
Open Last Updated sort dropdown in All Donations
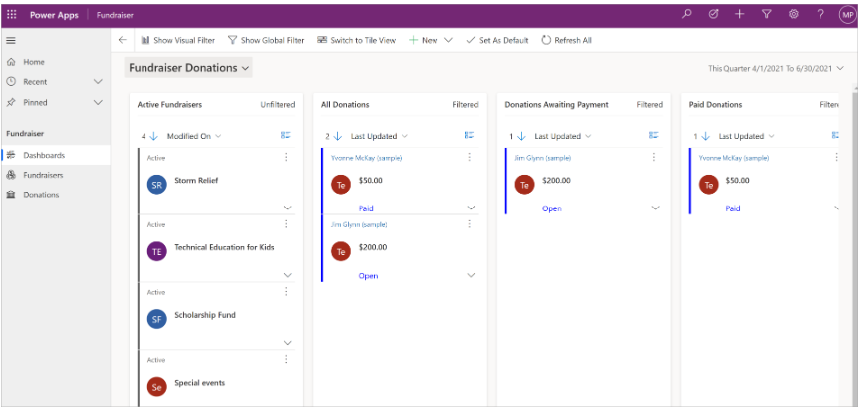tap(379, 136)
